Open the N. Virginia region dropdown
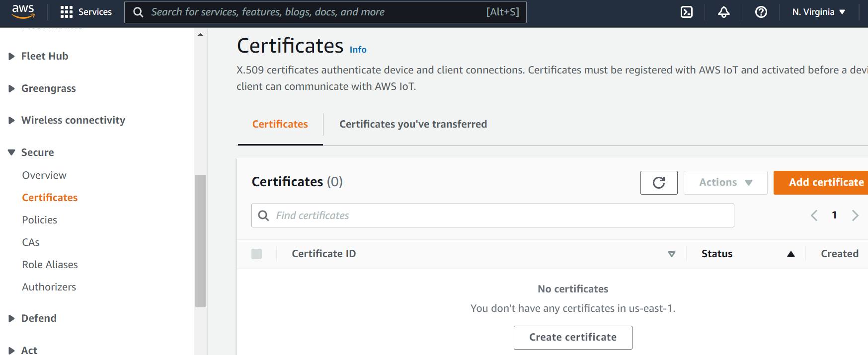Screen dimensions: 868x355 818,12
